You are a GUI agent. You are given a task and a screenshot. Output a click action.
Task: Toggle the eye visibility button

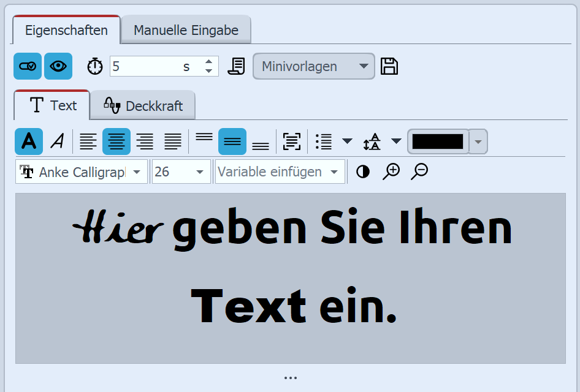tap(58, 66)
